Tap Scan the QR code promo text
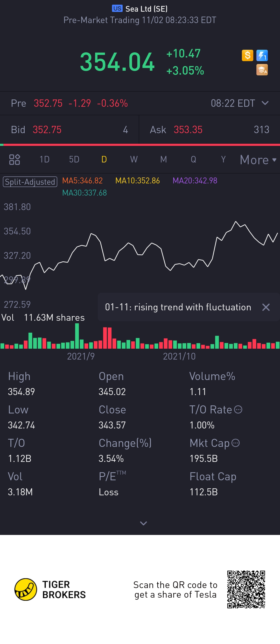 click(175, 590)
